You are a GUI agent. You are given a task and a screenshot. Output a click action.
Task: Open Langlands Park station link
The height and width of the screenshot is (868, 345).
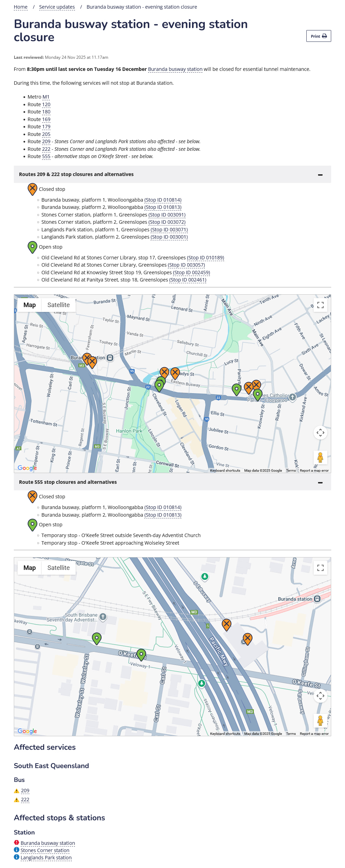click(46, 858)
